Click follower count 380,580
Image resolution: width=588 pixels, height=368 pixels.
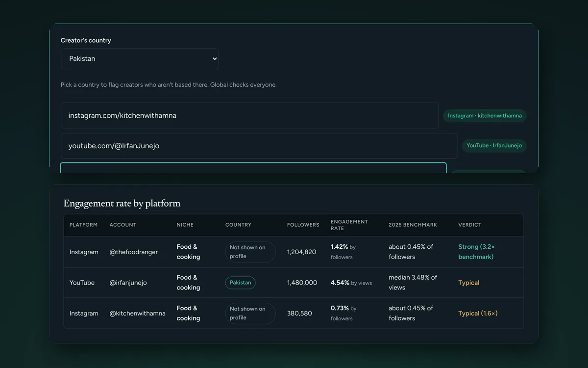tap(299, 313)
